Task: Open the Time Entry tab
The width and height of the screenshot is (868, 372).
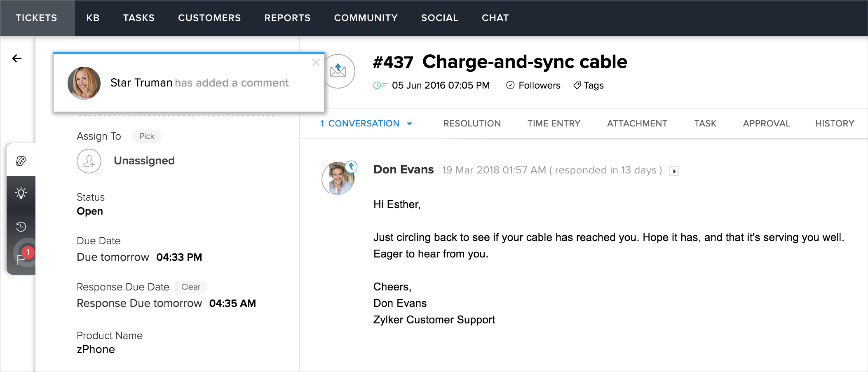Action: [554, 124]
